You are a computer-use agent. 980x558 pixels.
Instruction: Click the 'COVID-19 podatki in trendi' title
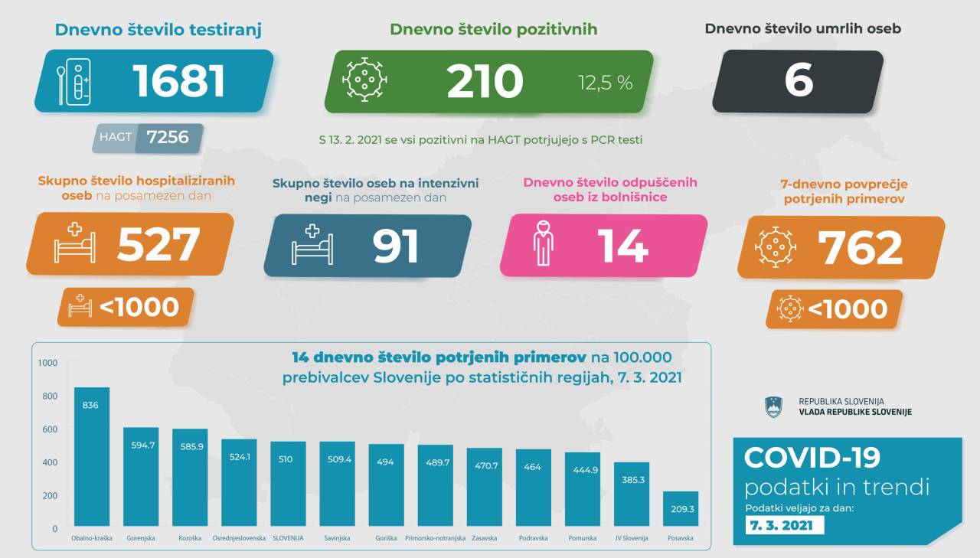click(835, 472)
